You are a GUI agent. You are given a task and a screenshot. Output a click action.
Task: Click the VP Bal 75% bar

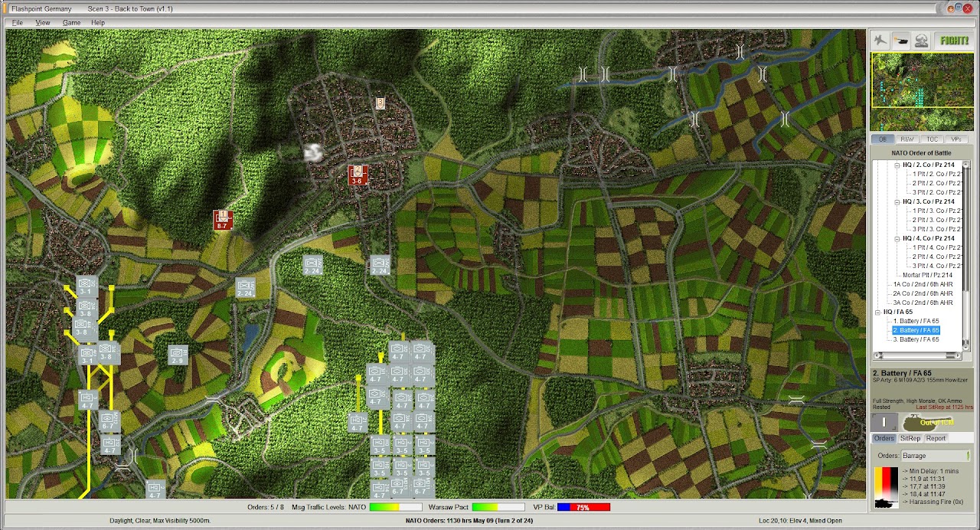pos(583,506)
